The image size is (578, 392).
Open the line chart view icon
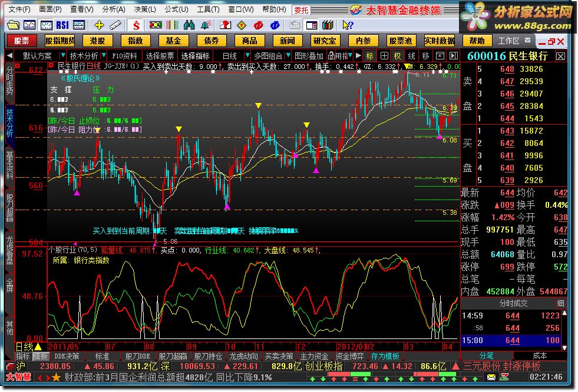click(x=29, y=25)
